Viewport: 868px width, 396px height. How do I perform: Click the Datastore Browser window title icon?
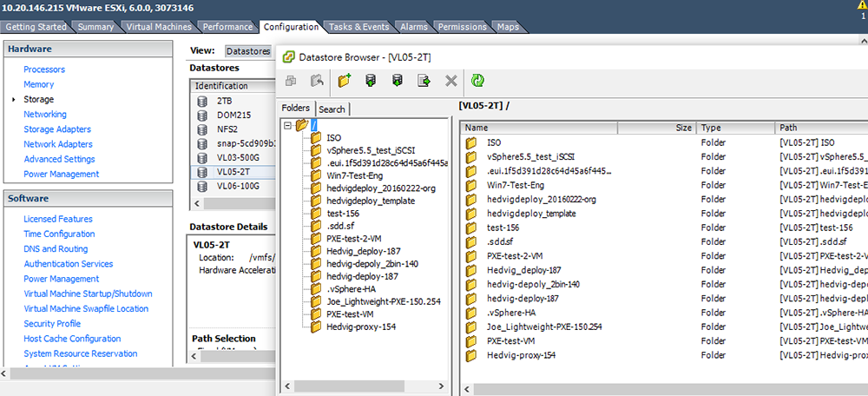pos(288,57)
